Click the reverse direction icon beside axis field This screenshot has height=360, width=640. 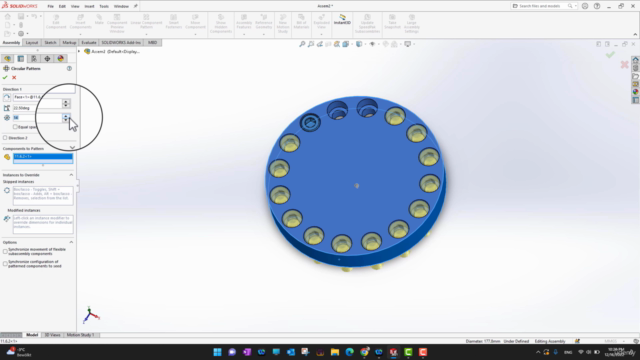(7, 97)
